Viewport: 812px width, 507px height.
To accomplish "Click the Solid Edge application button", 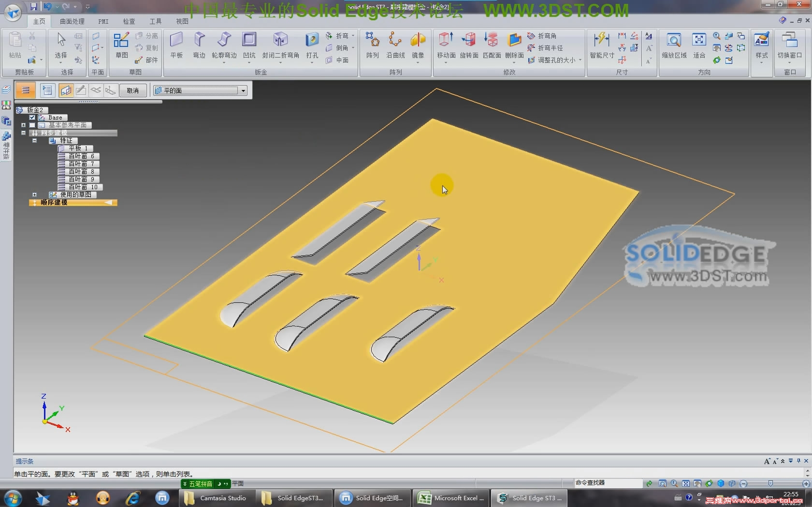I will click(x=13, y=12).
